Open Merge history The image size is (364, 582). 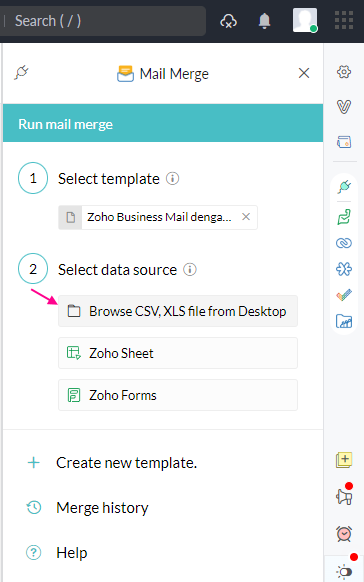click(x=102, y=508)
